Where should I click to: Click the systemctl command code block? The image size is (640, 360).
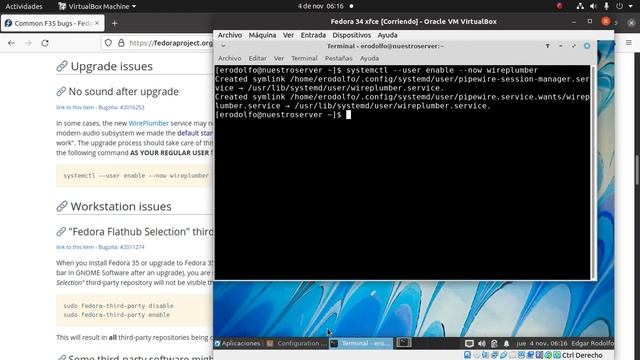(134, 176)
